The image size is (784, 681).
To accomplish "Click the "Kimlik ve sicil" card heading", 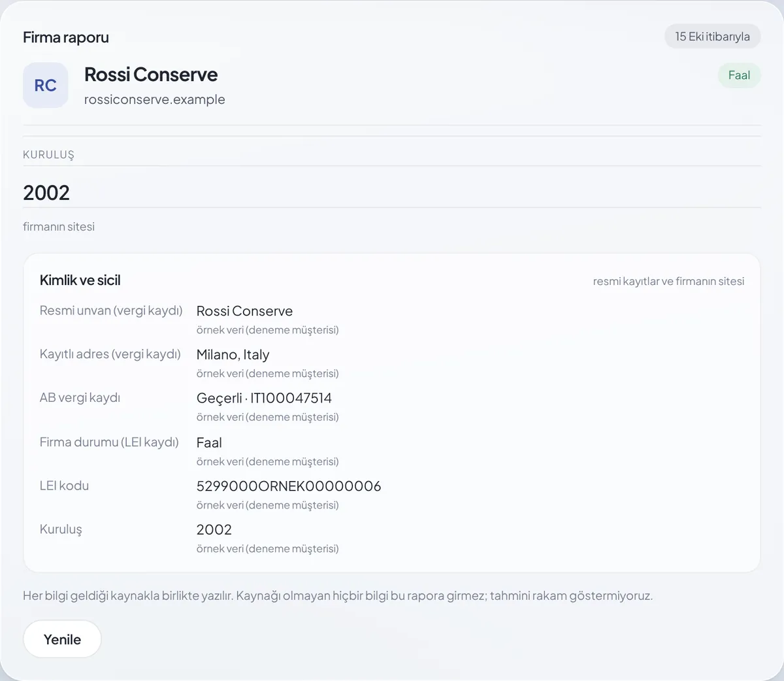I will (80, 280).
